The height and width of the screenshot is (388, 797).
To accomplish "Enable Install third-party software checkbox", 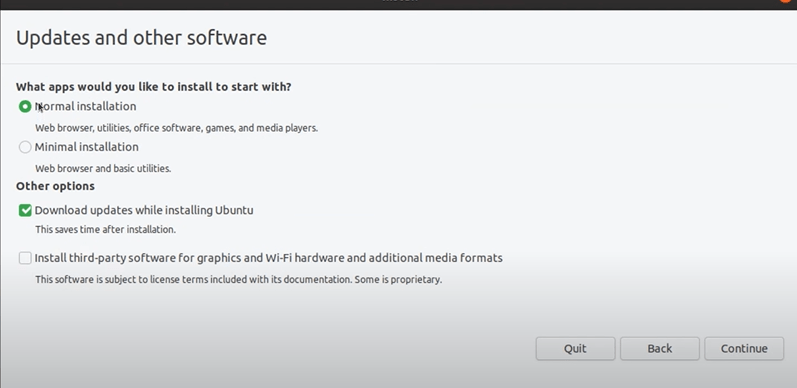I will (x=25, y=258).
